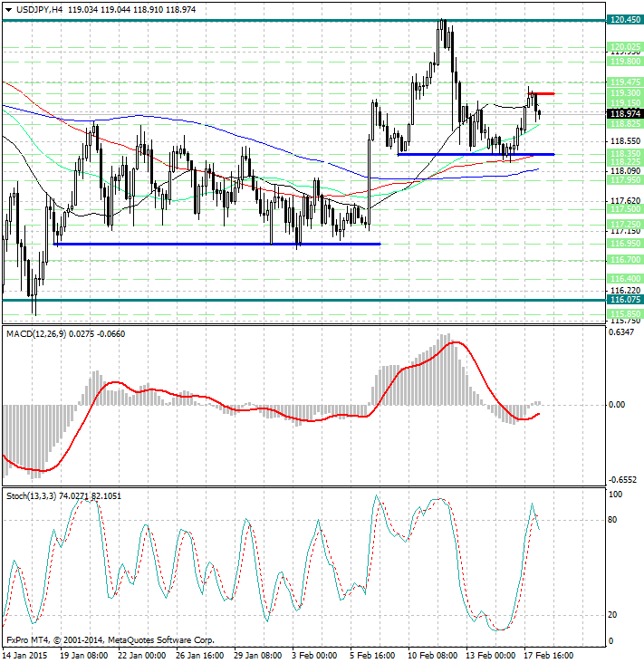Click the USDJPY,H4 chart title text
The width and height of the screenshot is (644, 663).
(x=39, y=9)
